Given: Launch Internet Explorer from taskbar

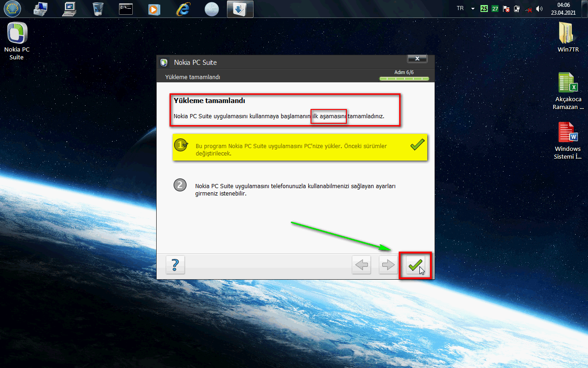Looking at the screenshot, I should tap(183, 9).
